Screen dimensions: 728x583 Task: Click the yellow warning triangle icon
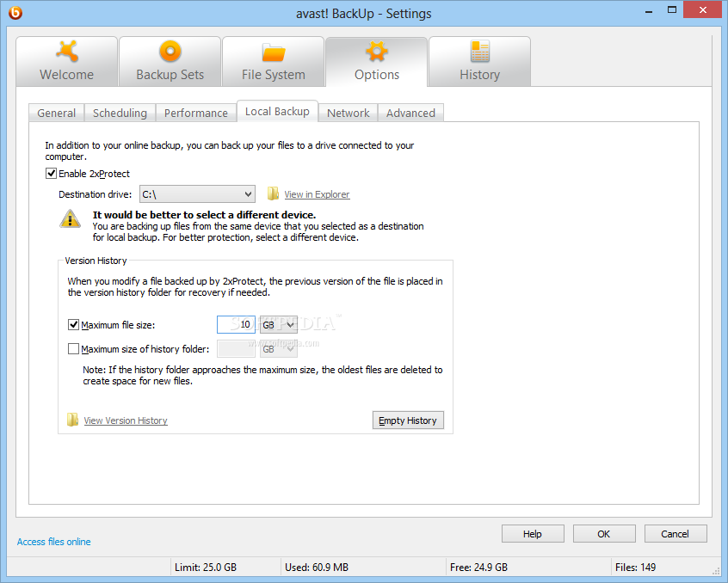[x=70, y=218]
